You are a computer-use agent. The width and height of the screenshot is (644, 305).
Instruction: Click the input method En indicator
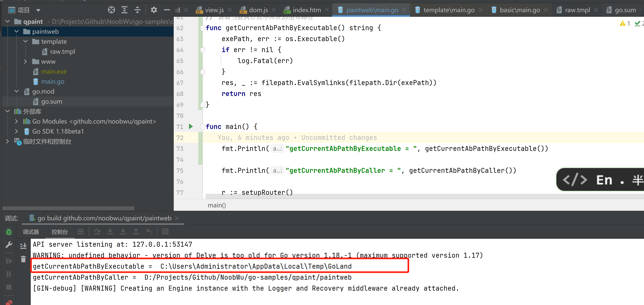click(x=604, y=180)
